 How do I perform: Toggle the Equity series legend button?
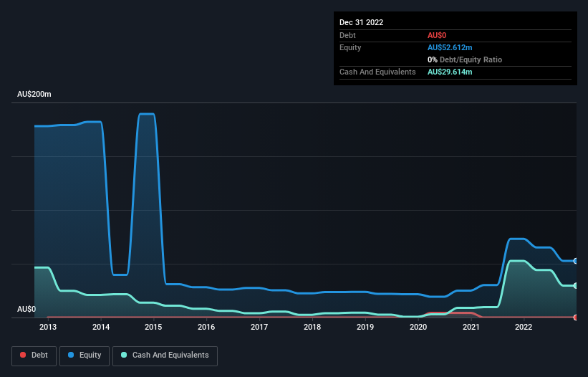(85, 355)
